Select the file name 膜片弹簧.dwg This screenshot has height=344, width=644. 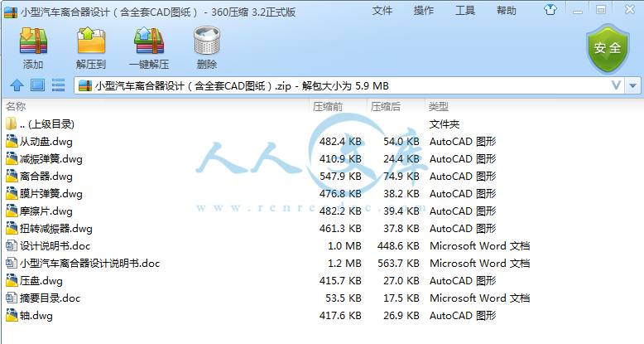click(51, 194)
